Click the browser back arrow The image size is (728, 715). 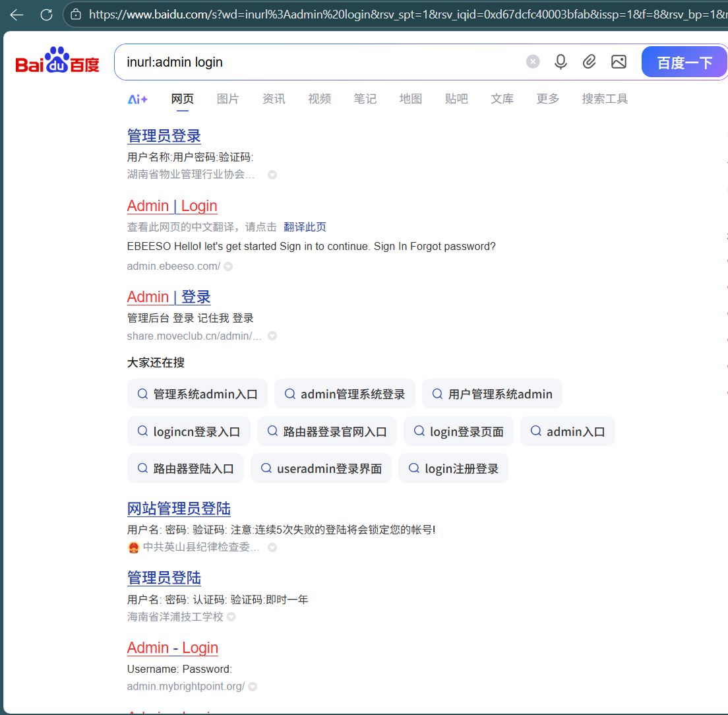16,15
